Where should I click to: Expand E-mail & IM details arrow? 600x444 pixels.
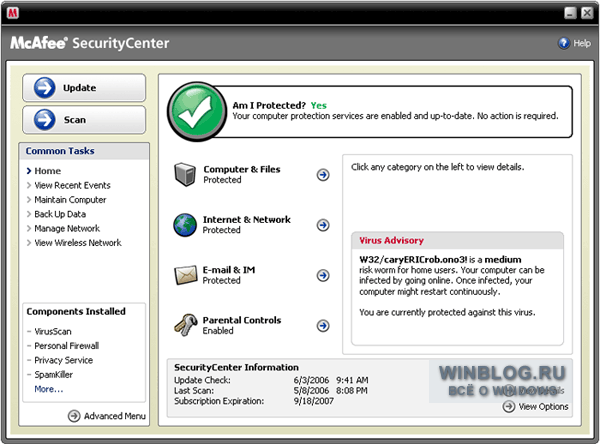coord(323,275)
